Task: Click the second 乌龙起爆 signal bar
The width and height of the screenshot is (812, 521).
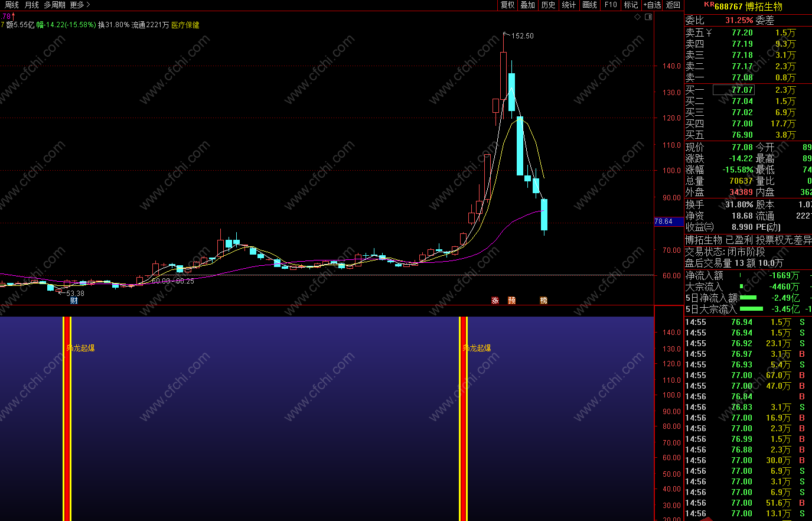Action: pyautogui.click(x=463, y=418)
